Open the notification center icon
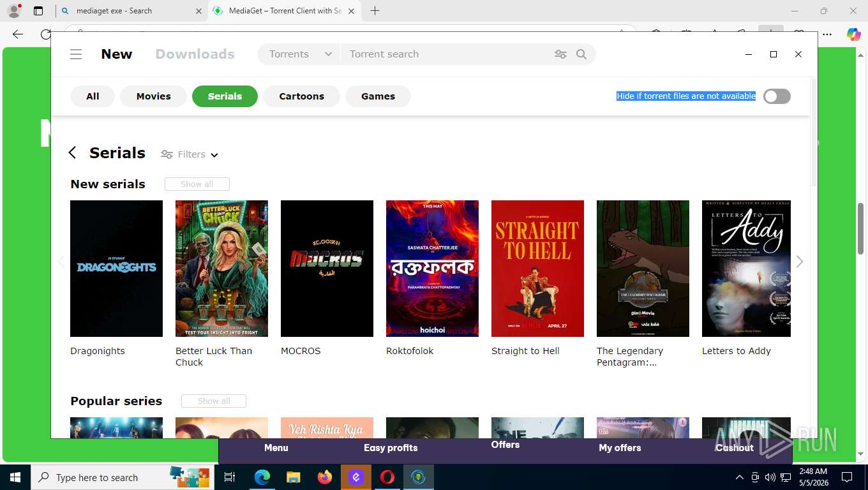 [x=847, y=477]
